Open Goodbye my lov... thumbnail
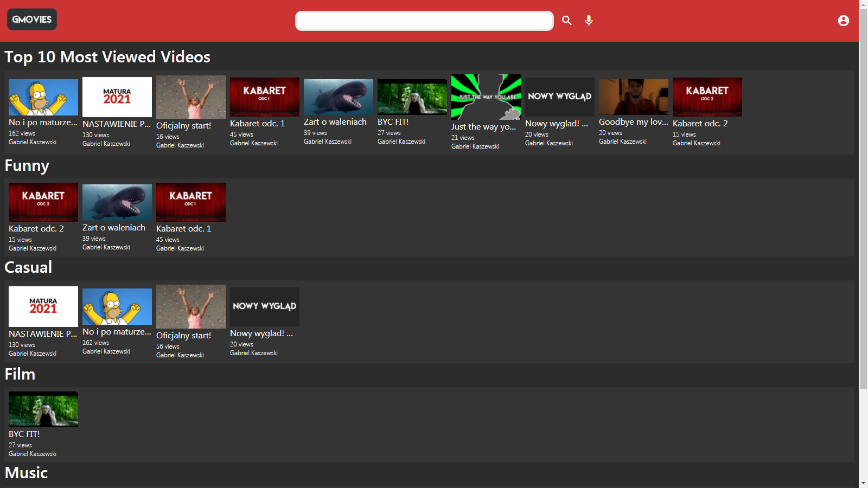 [634, 97]
